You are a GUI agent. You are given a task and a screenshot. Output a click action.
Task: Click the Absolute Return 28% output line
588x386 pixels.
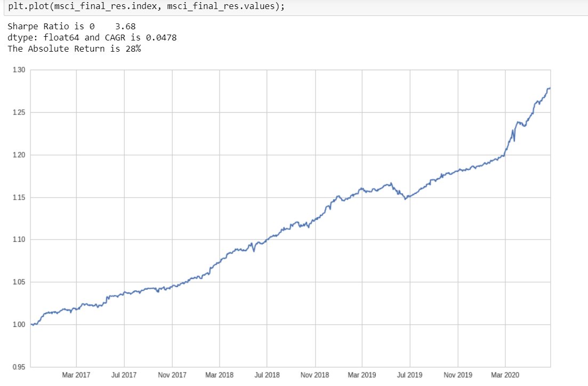74,48
